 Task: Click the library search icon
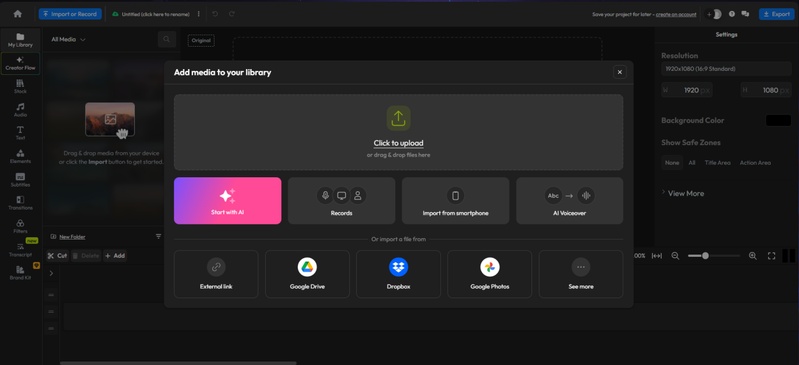[x=167, y=39]
